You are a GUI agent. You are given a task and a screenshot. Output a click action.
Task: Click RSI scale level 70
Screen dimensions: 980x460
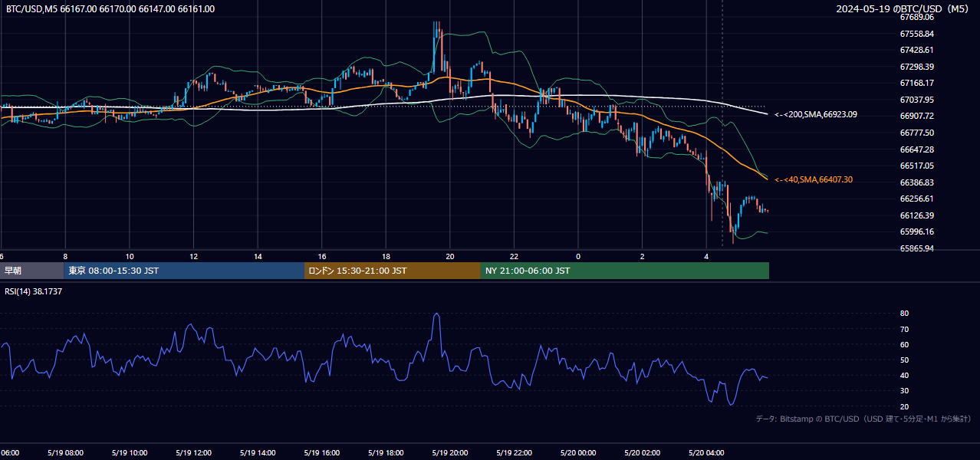click(904, 329)
